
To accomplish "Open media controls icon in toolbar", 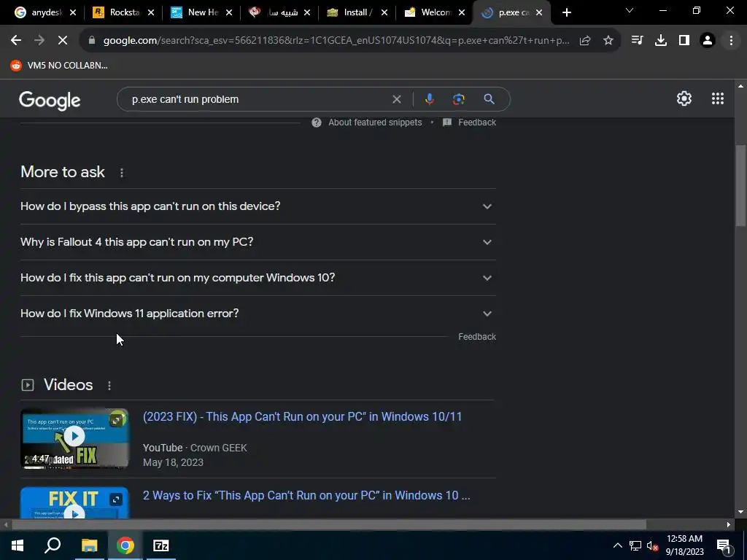I will tap(637, 41).
